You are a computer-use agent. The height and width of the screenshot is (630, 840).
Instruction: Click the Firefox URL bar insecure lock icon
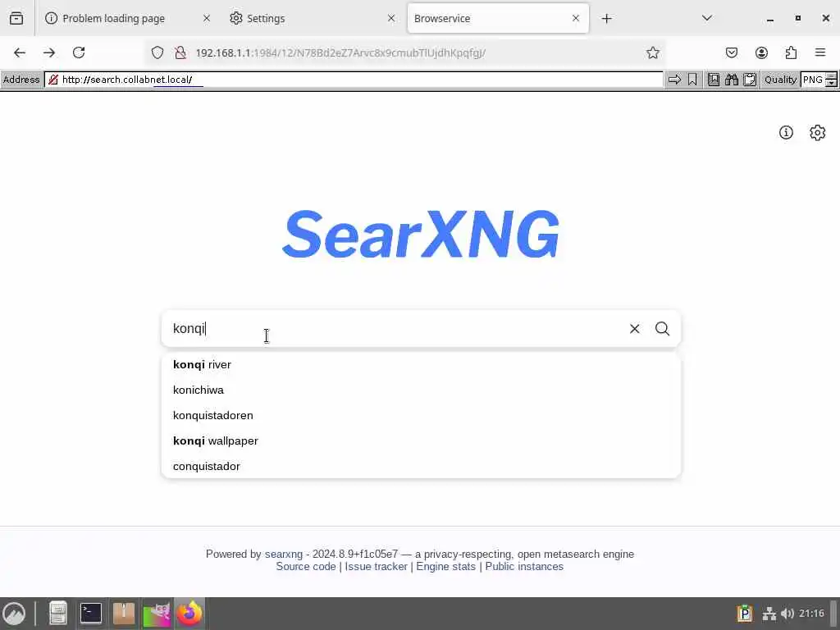(180, 52)
